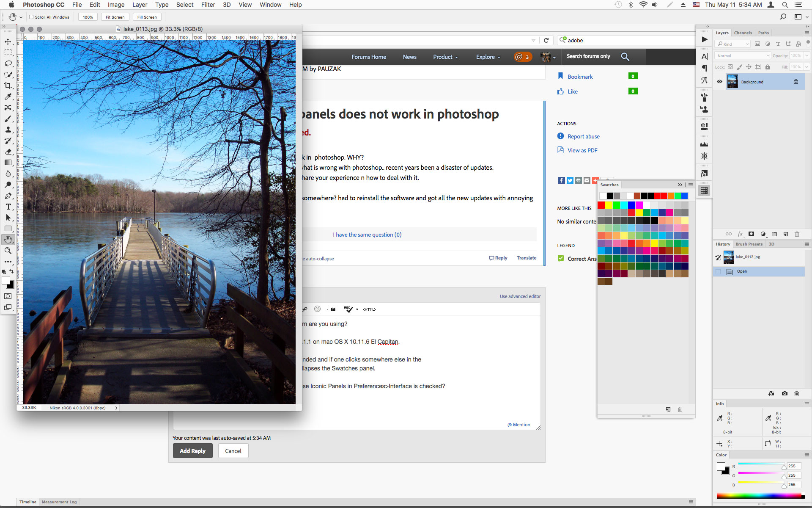
Task: Select the Move tool
Action: 8,41
